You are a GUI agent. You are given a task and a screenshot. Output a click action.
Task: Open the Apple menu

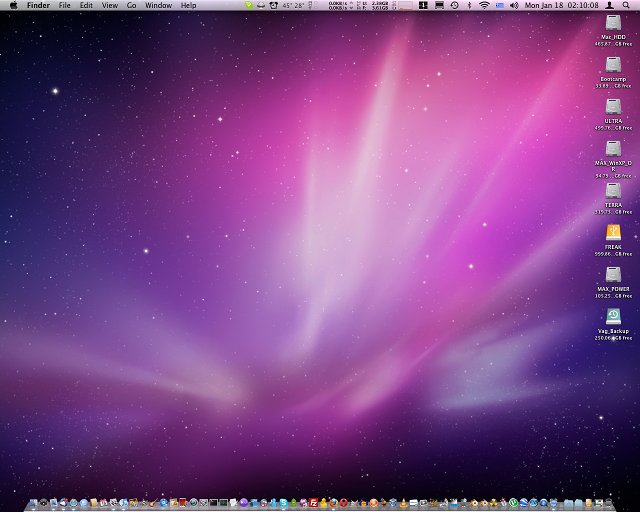tap(13, 5)
